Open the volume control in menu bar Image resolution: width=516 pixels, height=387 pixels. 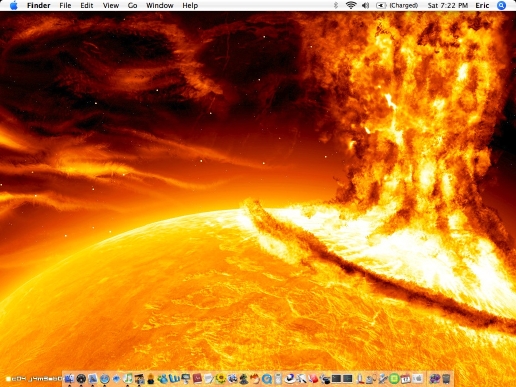tap(366, 5)
